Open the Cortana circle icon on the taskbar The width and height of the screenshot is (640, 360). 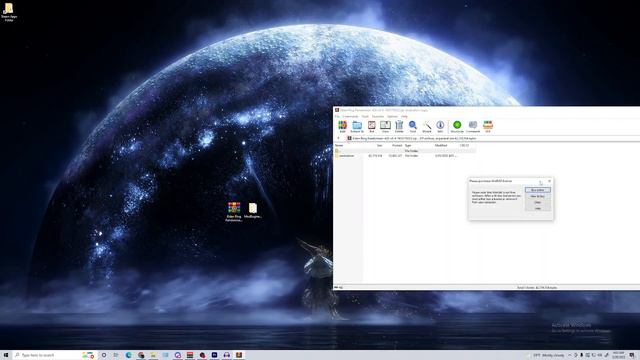pos(104,355)
